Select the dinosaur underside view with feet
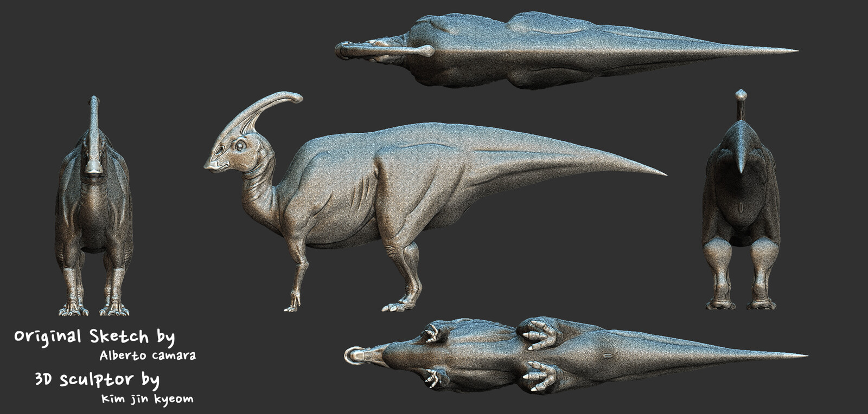Screen dimensions: 868x414 576,355
